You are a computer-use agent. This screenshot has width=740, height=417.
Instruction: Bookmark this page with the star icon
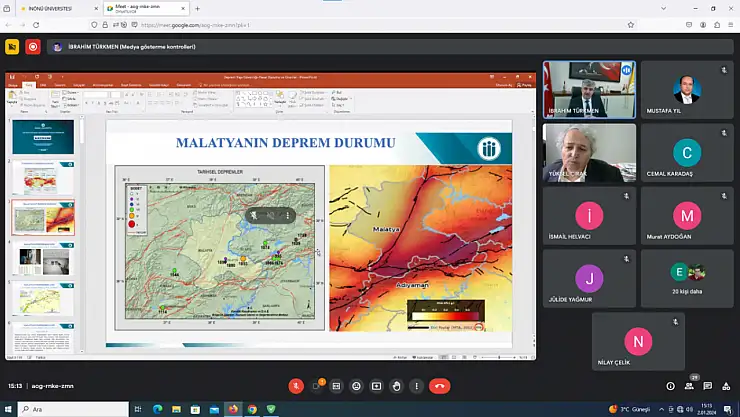(631, 25)
